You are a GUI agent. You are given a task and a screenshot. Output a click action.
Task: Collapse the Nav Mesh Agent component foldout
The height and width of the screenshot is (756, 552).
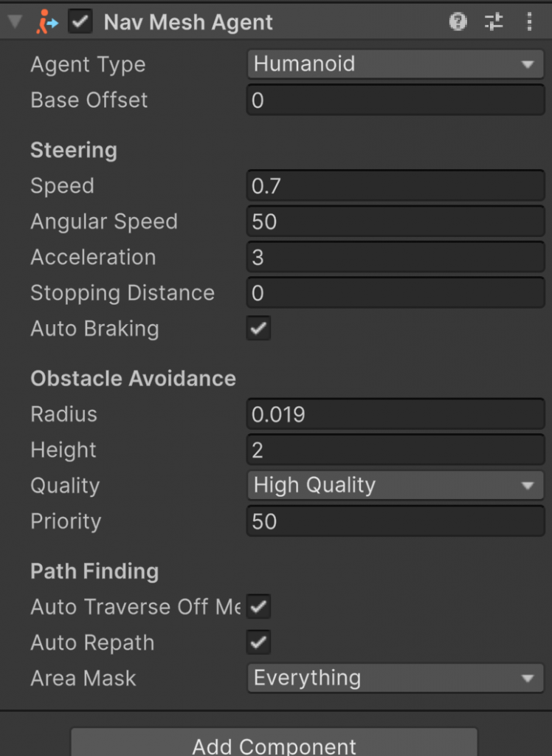[15, 22]
